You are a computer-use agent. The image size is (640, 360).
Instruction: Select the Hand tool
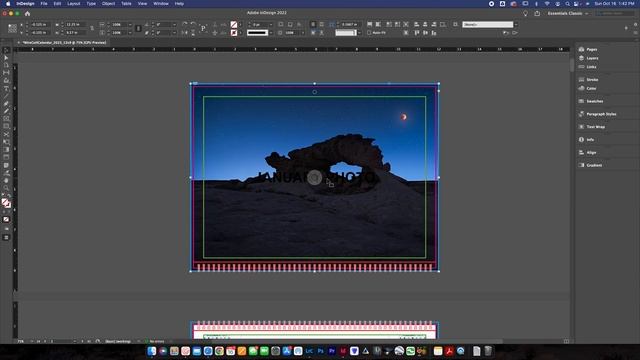6,180
